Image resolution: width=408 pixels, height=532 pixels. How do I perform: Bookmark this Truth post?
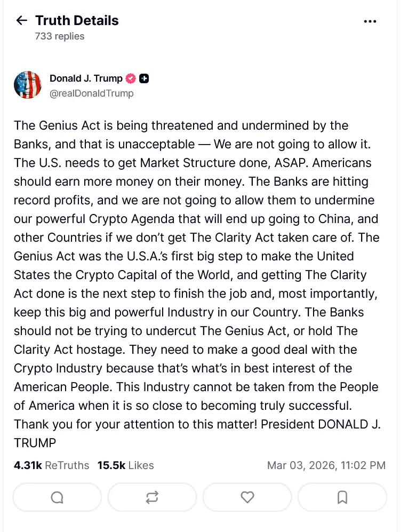tap(342, 497)
